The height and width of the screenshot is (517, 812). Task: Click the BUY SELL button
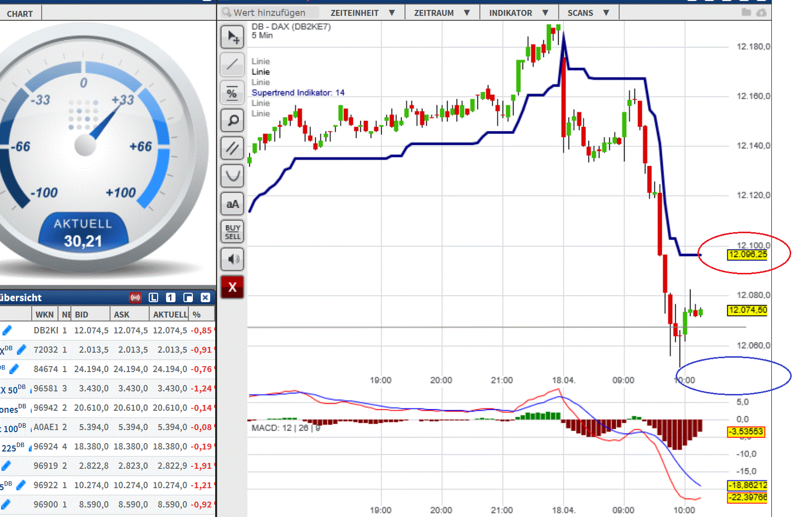(232, 231)
